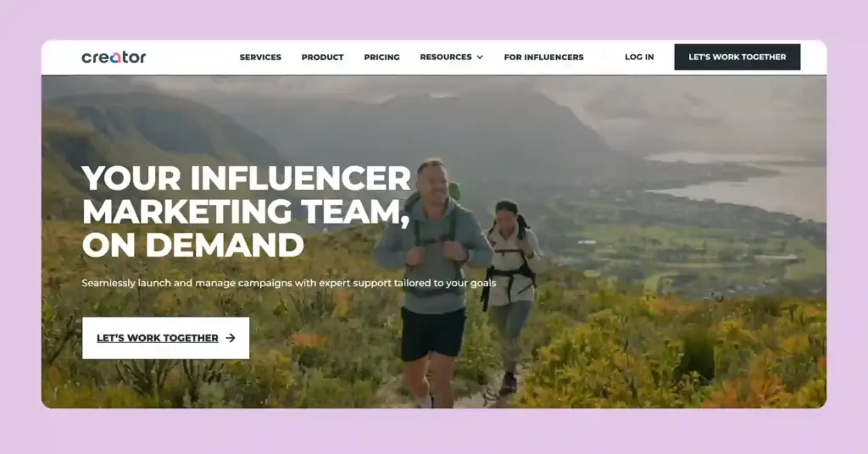The width and height of the screenshot is (868, 454).
Task: Open the Pricing page
Action: click(x=381, y=57)
